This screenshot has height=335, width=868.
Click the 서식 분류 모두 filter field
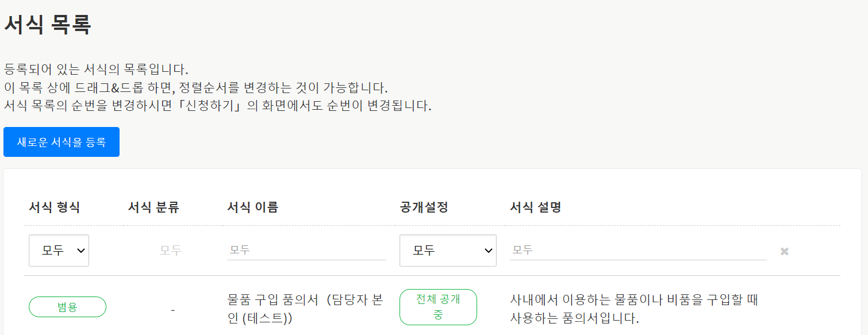pos(171,251)
